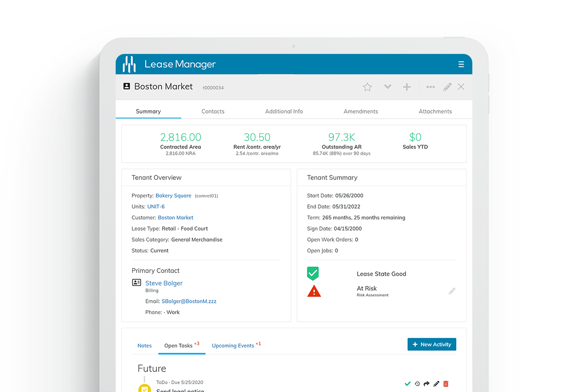Image resolution: width=588 pixels, height=392 pixels.
Task: Switch to the Notes tab
Action: click(x=145, y=345)
